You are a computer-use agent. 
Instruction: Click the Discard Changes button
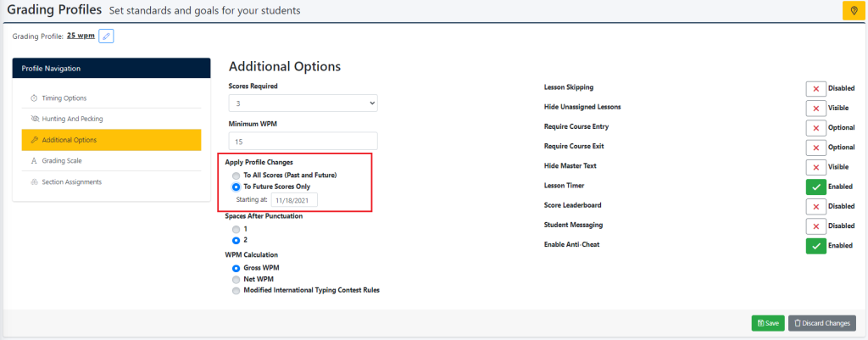click(x=821, y=323)
